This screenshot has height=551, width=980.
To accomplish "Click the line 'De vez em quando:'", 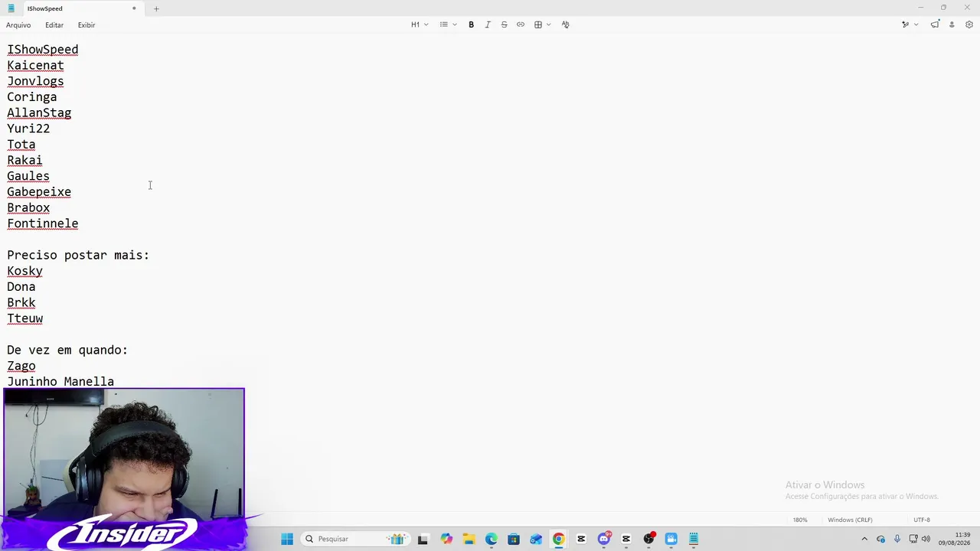I will tap(67, 350).
